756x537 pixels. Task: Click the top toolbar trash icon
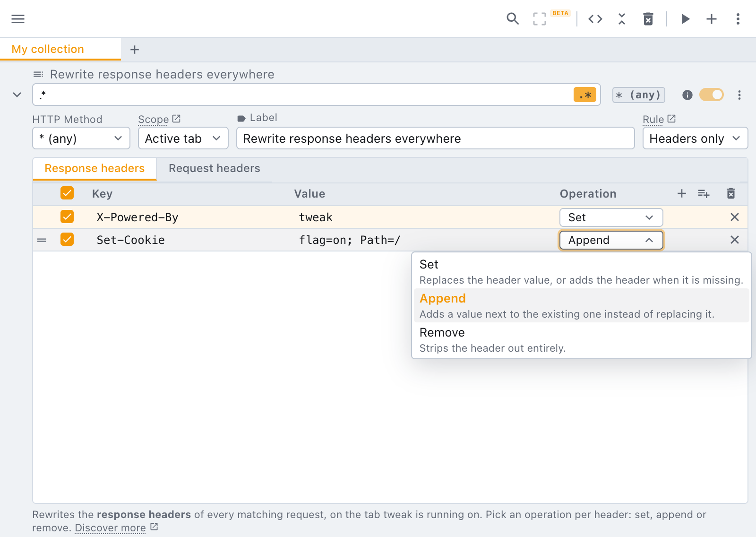coord(648,19)
